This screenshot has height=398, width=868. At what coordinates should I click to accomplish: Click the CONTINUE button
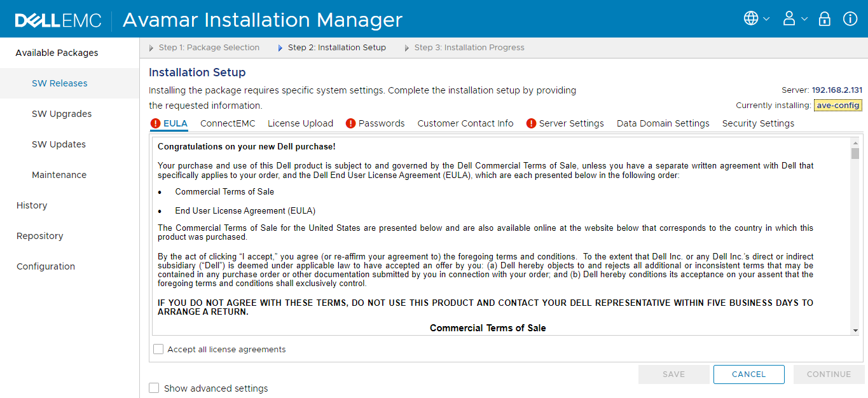coord(829,374)
